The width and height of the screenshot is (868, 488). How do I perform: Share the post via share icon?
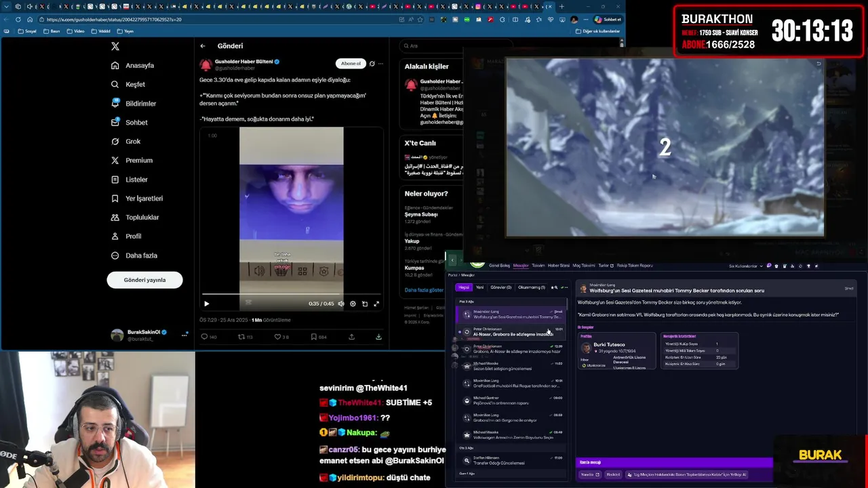coord(351,336)
